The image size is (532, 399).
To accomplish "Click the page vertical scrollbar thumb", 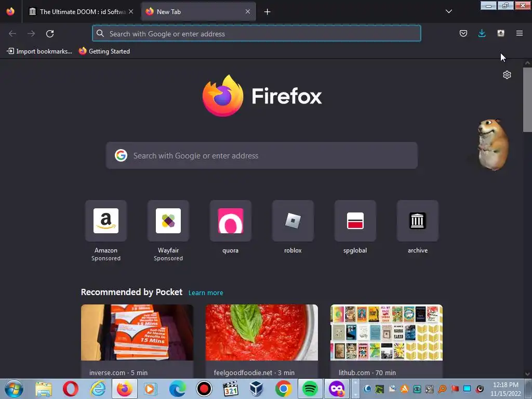I will [x=527, y=99].
